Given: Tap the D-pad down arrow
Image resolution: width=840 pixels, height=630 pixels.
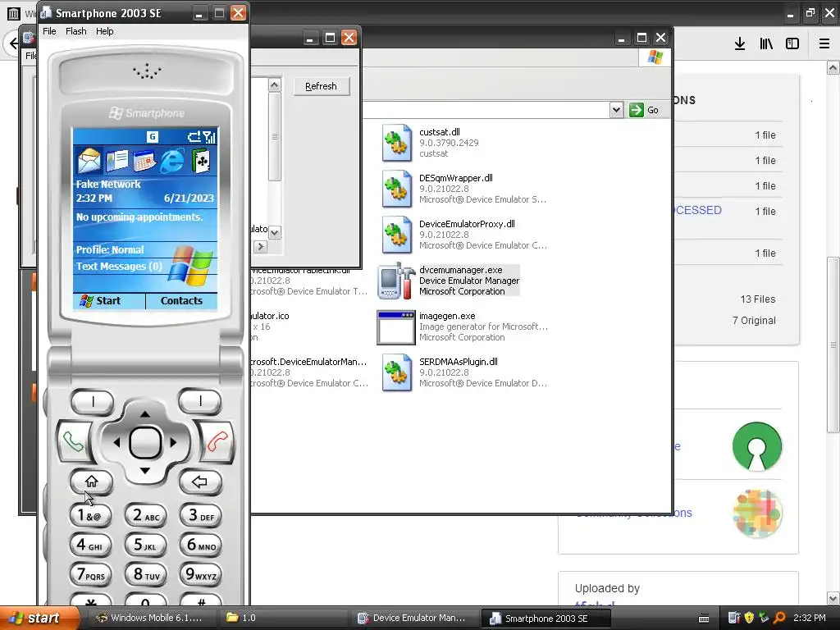Looking at the screenshot, I should pos(145,471).
